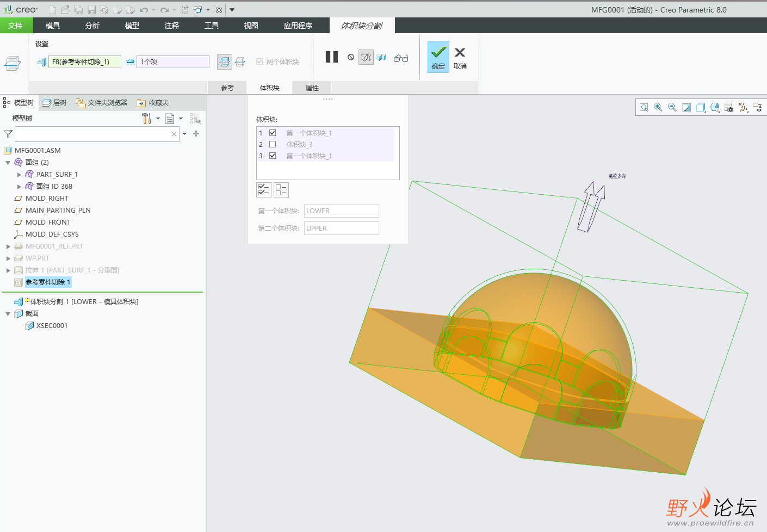Screen dimensions: 767x532
Task: Click the X 取消 cancel button
Action: [460, 58]
